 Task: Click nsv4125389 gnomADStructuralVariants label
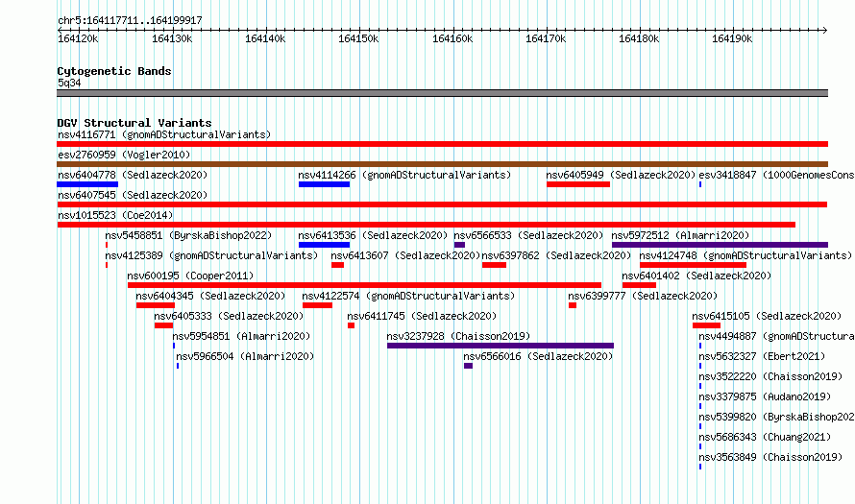point(211,255)
